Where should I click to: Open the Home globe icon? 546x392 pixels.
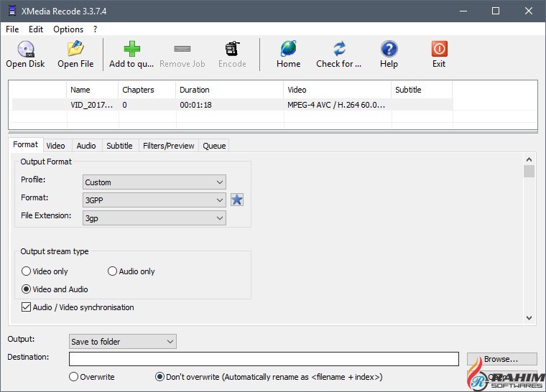point(288,50)
